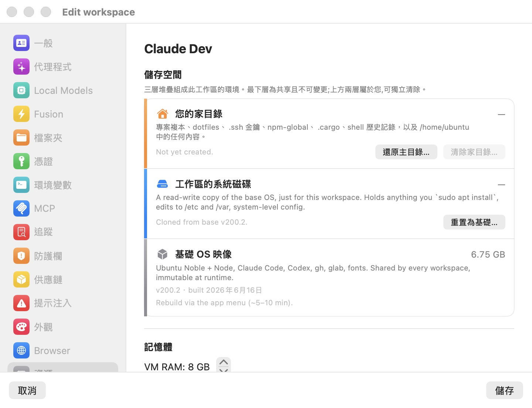Click the 'Cloned from base v200.2.' text
The width and height of the screenshot is (532, 408).
[x=202, y=222]
